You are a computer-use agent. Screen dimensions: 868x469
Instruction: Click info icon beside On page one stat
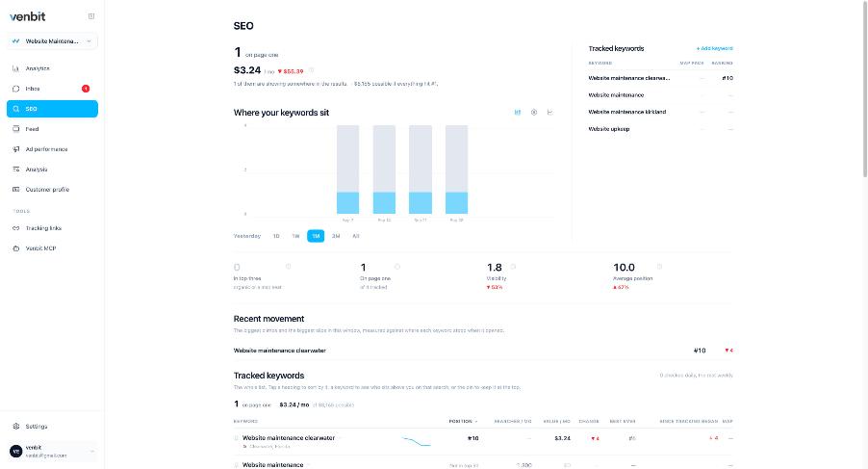(x=396, y=267)
